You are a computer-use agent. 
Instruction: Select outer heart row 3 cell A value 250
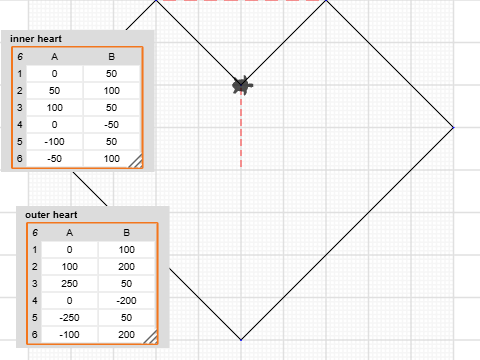(70, 284)
